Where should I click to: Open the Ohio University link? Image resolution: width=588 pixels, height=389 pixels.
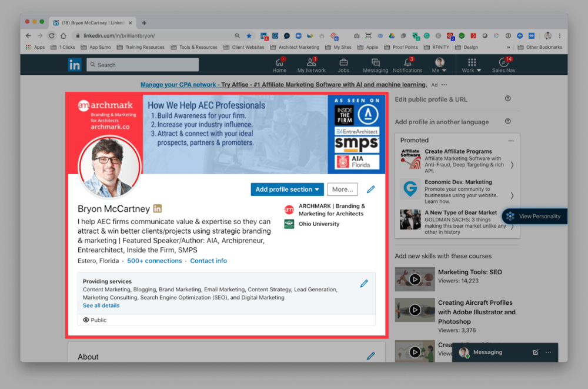[x=312, y=224]
